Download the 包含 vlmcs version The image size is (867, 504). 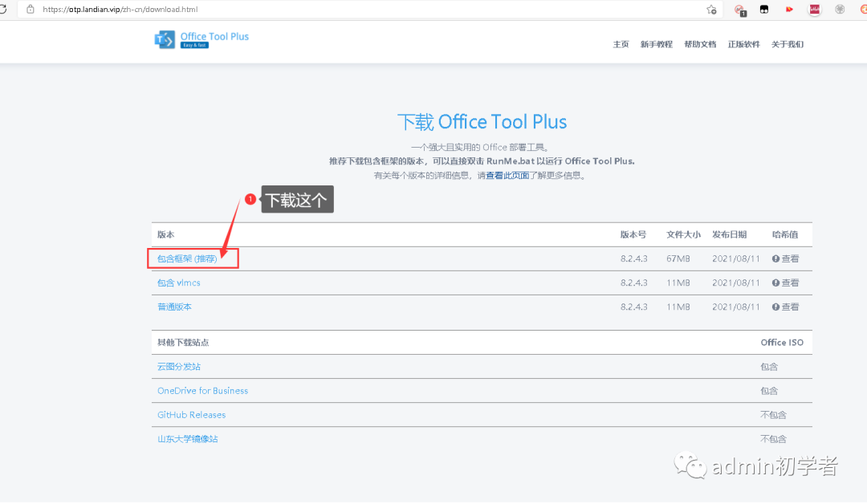178,283
